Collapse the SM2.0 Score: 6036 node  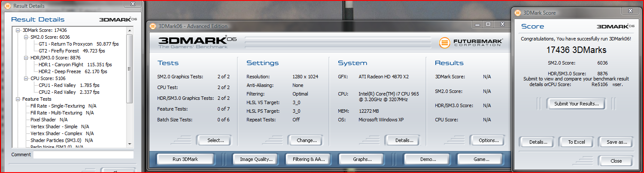[x=26, y=37]
